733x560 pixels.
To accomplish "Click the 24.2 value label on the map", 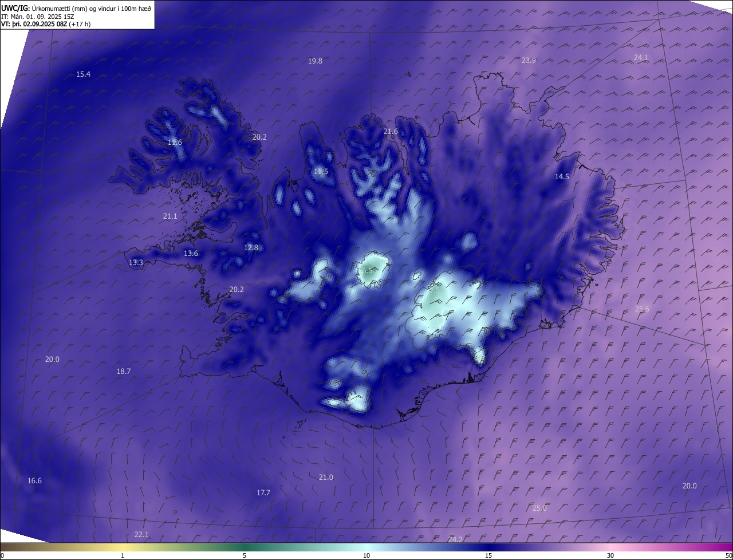I will [455, 540].
